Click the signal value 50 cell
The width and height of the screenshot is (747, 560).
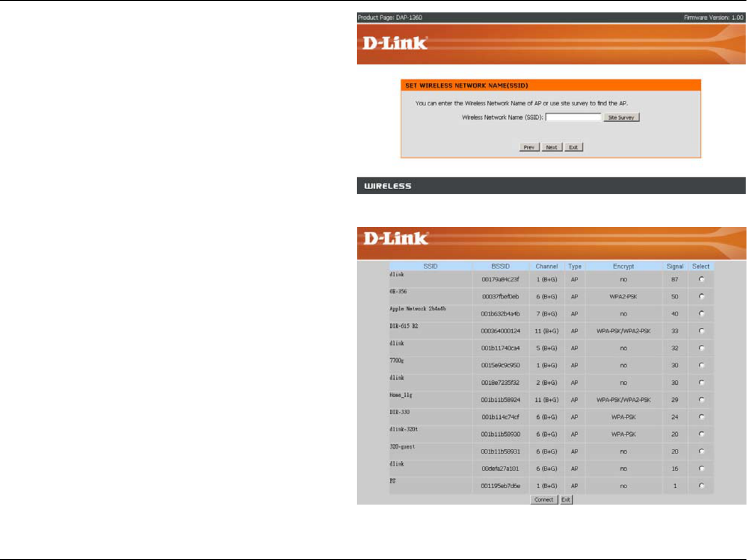pos(675,297)
